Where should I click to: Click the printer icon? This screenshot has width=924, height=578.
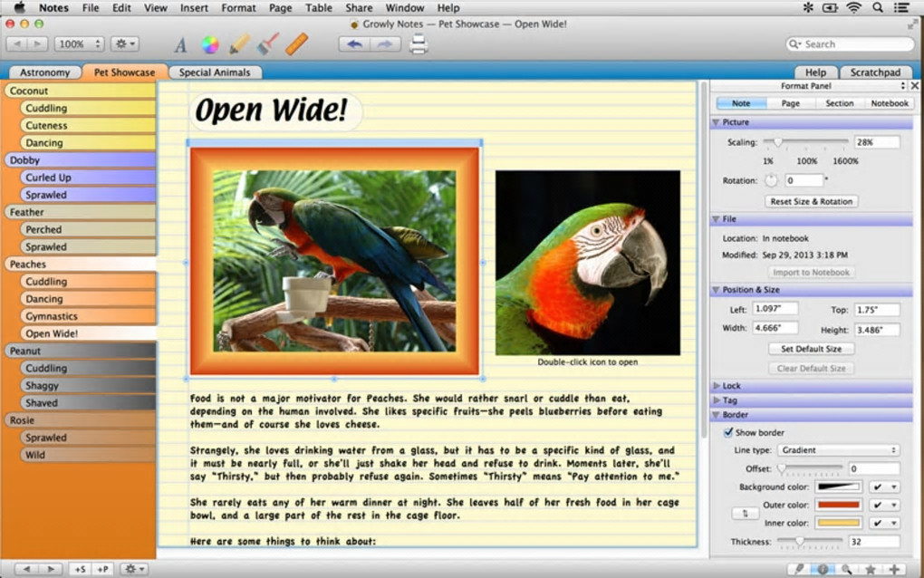(419, 44)
